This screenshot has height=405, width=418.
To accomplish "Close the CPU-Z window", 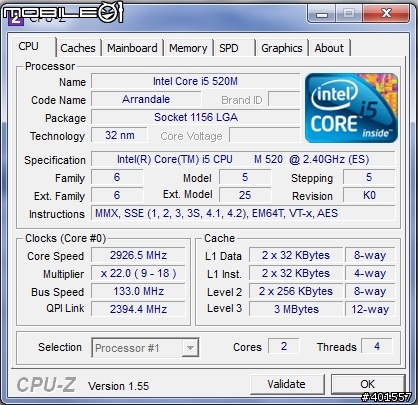I will click(x=386, y=14).
